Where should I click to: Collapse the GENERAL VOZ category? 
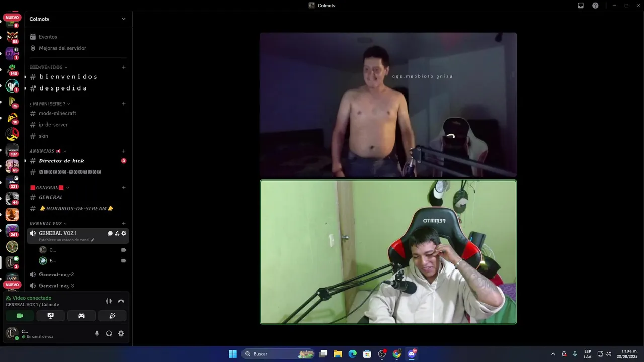tap(48, 224)
